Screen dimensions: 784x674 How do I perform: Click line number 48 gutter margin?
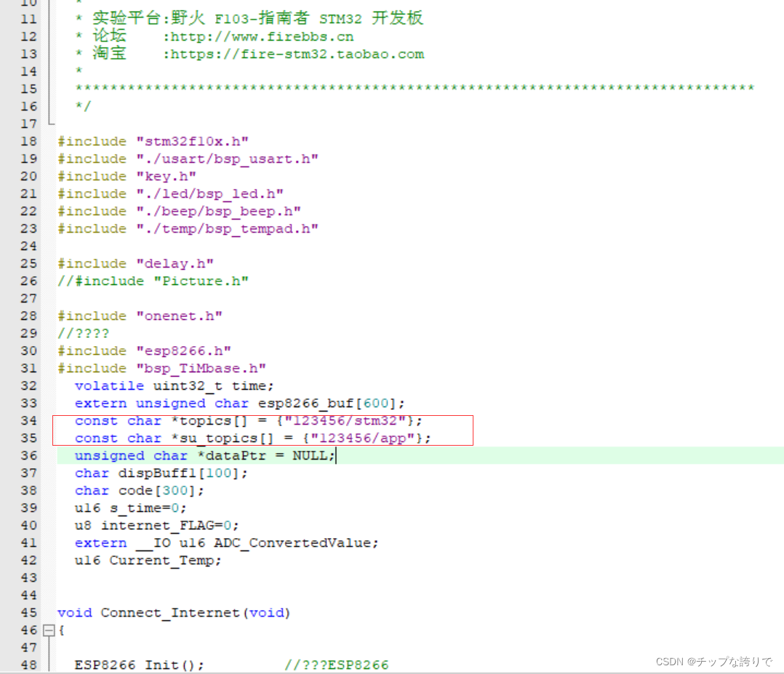tap(28, 665)
